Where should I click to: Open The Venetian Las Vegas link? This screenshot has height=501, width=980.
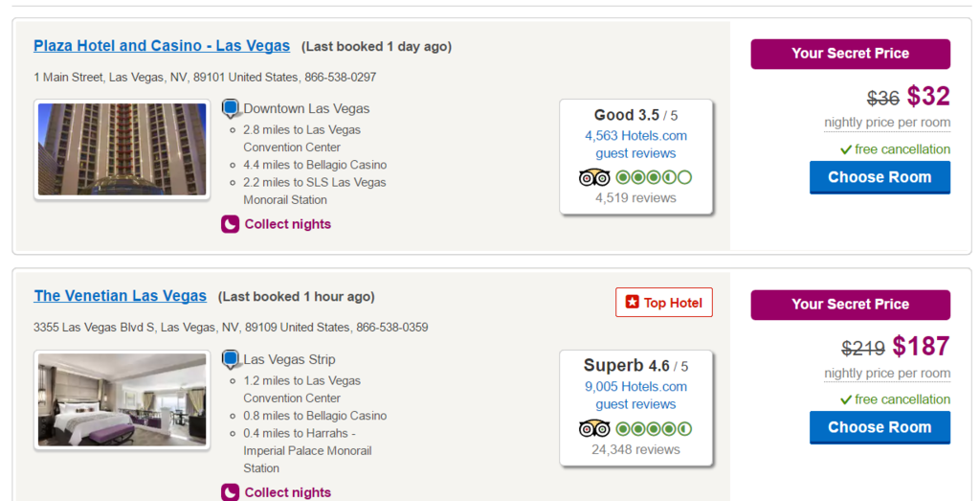pyautogui.click(x=120, y=296)
